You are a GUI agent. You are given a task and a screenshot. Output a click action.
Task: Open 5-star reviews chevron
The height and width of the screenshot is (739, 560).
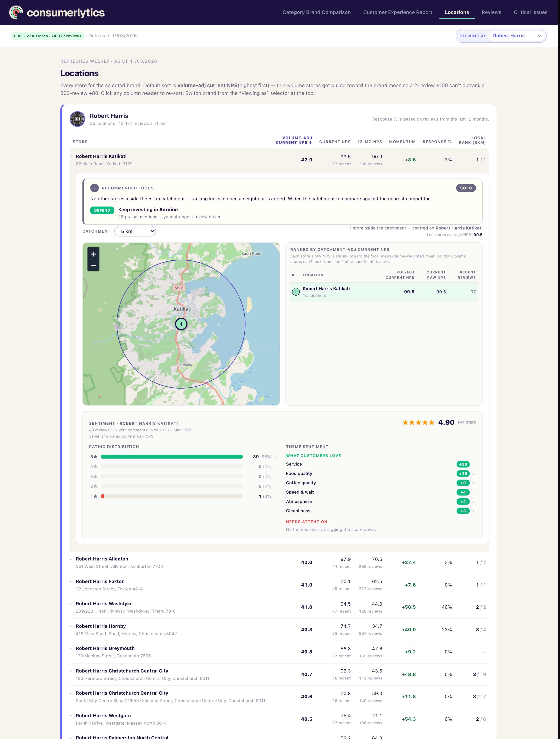(277, 457)
